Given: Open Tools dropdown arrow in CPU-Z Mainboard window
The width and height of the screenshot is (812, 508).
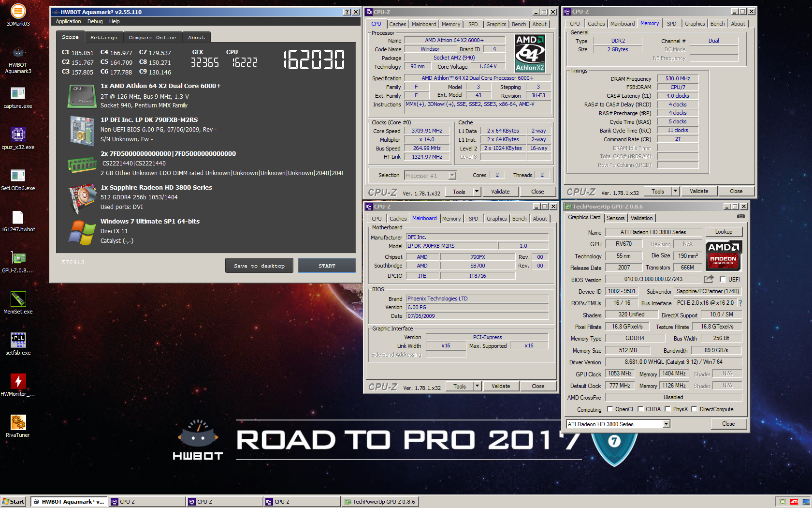Looking at the screenshot, I should (x=477, y=386).
